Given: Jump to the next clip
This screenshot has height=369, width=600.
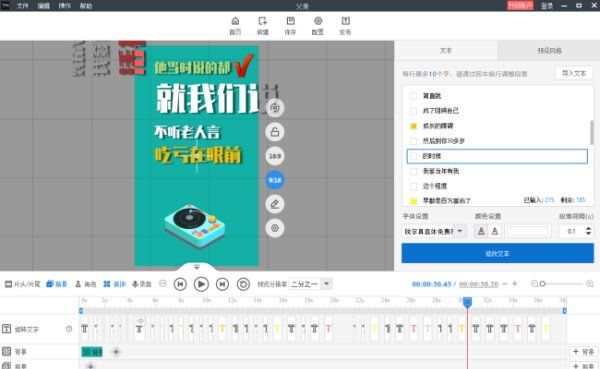Looking at the screenshot, I should point(222,284).
